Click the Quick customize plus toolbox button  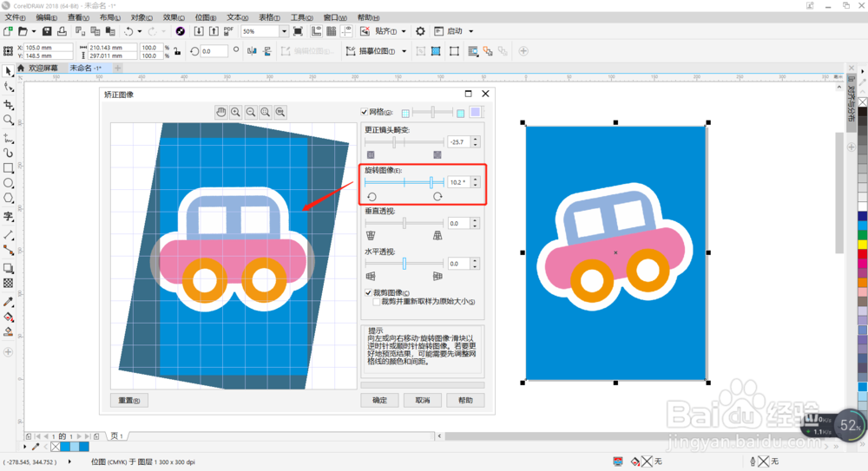click(8, 352)
